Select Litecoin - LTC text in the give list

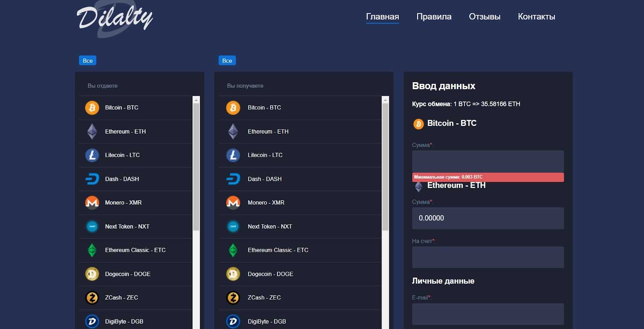[122, 155]
